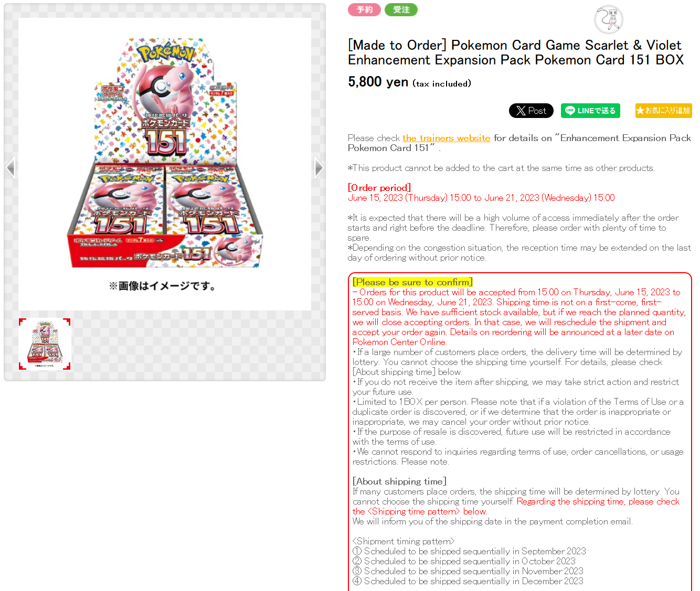
Task: Click the green 受注 made-to-order badge
Action: point(401,9)
